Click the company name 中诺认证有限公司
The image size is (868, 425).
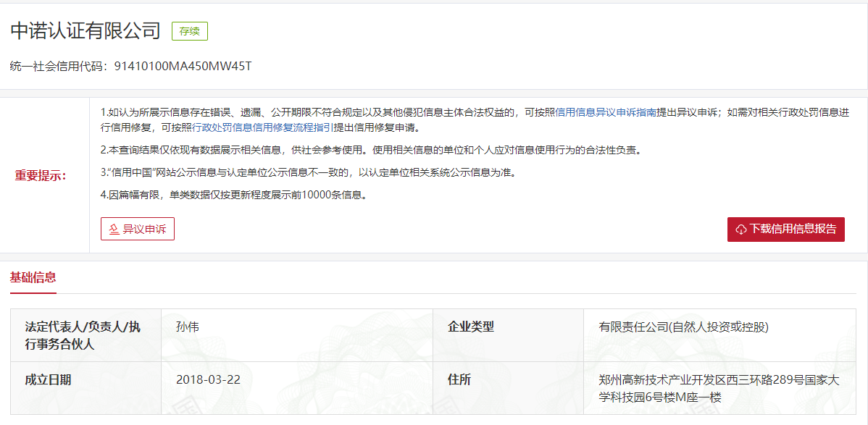tap(85, 31)
